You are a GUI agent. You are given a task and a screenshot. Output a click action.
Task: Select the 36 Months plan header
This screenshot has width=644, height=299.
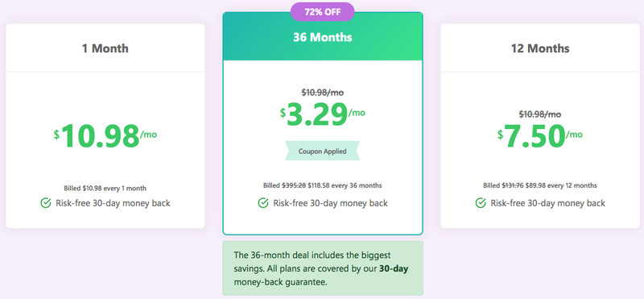pos(323,37)
